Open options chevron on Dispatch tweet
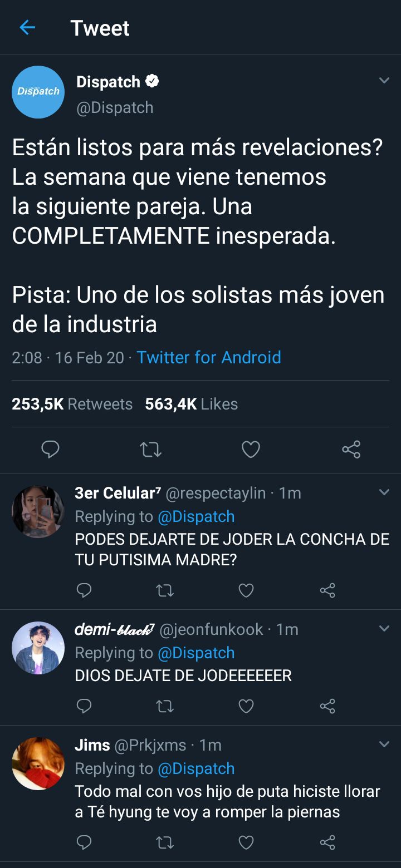 (x=384, y=81)
